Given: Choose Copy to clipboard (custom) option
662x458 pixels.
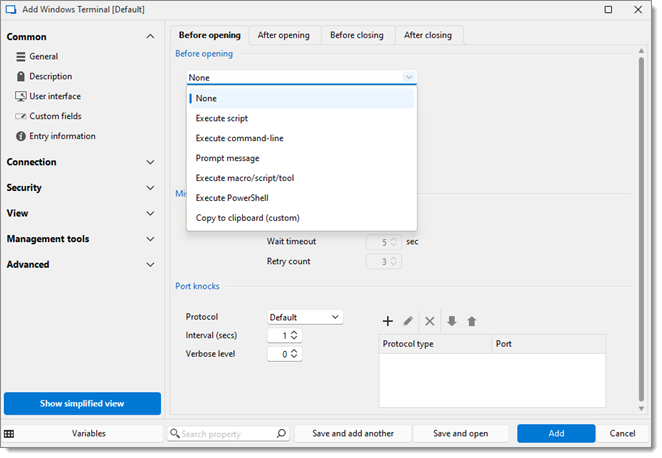Looking at the screenshot, I should [301, 218].
